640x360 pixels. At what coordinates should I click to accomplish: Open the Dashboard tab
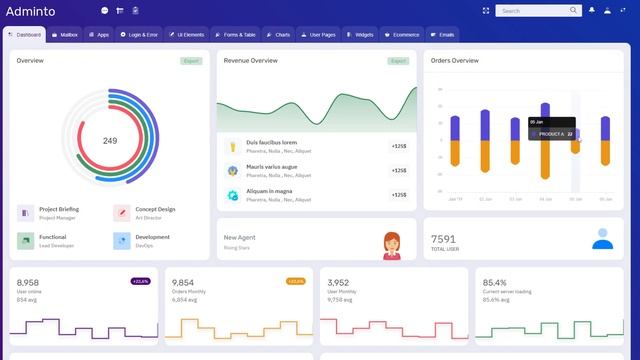pyautogui.click(x=24, y=35)
